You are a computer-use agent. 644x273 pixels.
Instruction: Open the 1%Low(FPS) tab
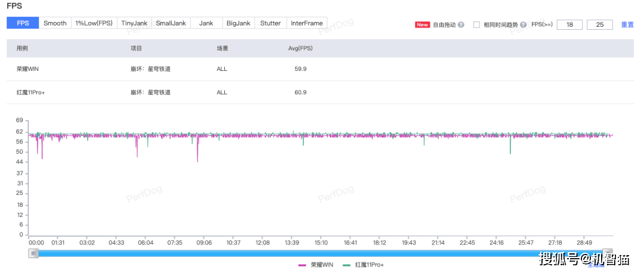point(94,23)
